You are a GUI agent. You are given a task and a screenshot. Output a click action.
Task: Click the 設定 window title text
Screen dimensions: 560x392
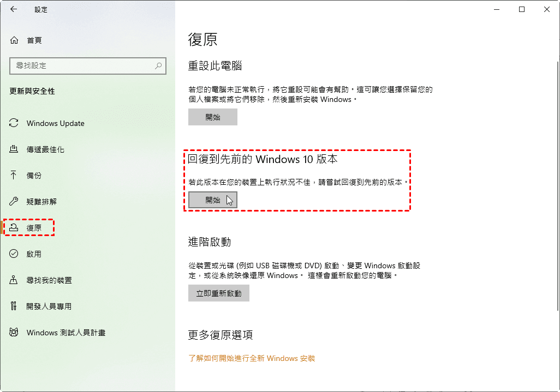tap(41, 10)
